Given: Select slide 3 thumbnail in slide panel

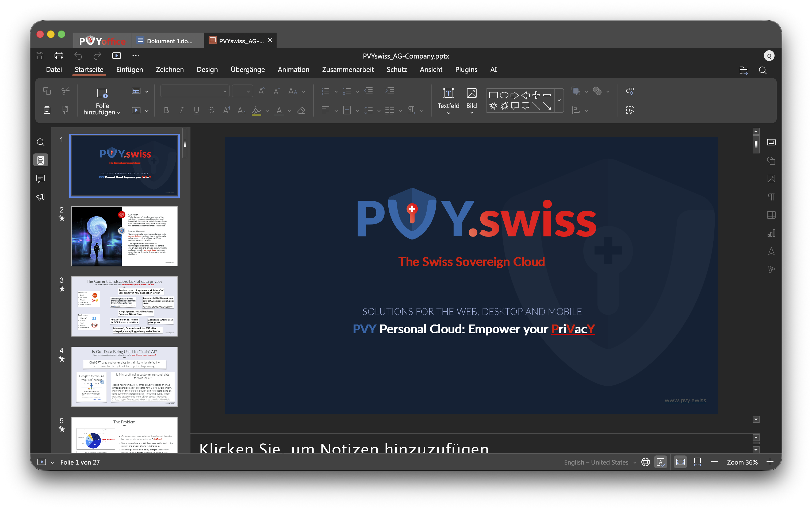Looking at the screenshot, I should 124,306.
